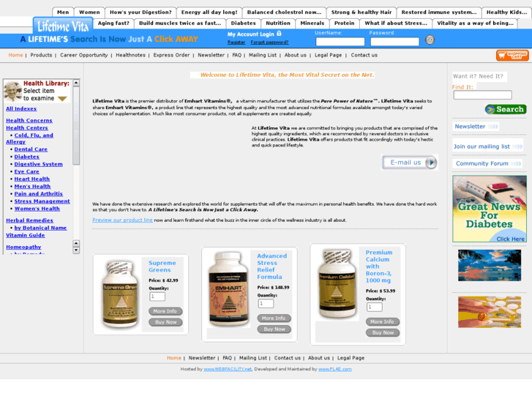Click the Premium Calcium quantity field
The height and width of the screenshot is (399, 532).
coord(375,307)
